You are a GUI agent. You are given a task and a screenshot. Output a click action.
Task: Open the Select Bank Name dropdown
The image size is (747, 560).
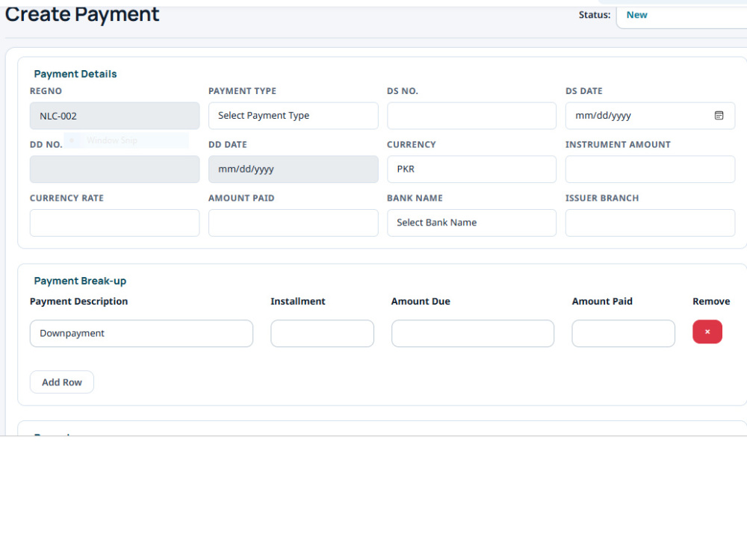point(471,223)
